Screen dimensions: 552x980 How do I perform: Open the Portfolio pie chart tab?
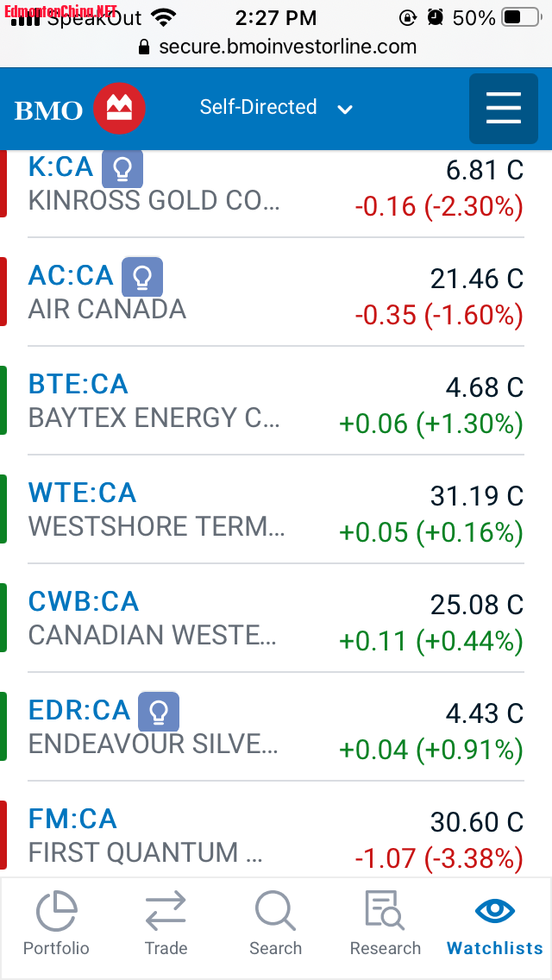(56, 924)
